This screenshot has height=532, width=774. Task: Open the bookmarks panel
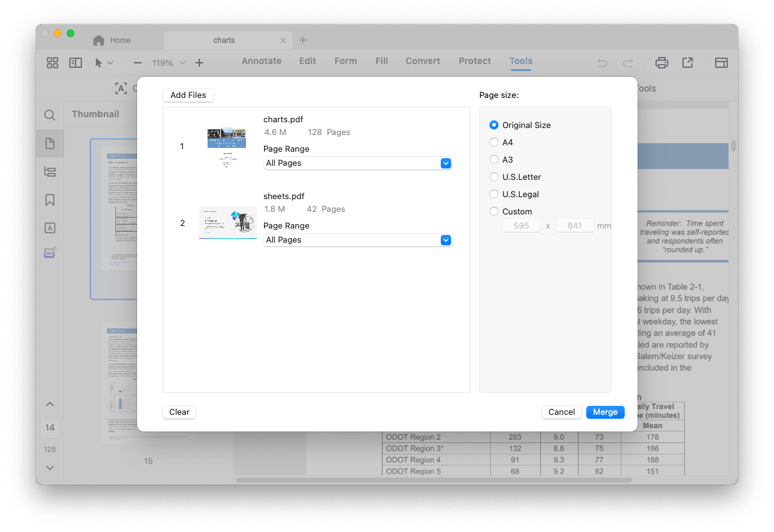49,200
